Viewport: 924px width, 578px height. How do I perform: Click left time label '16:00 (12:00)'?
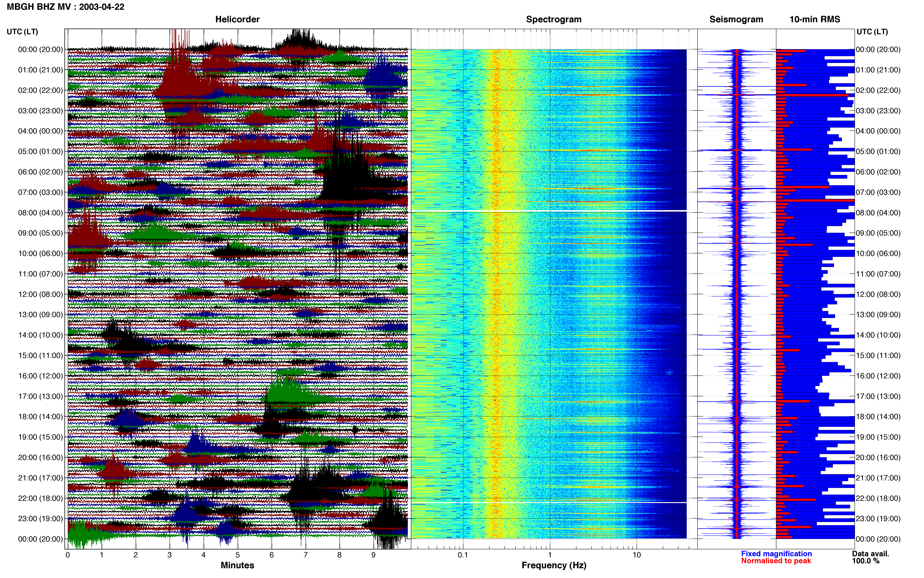pyautogui.click(x=41, y=376)
